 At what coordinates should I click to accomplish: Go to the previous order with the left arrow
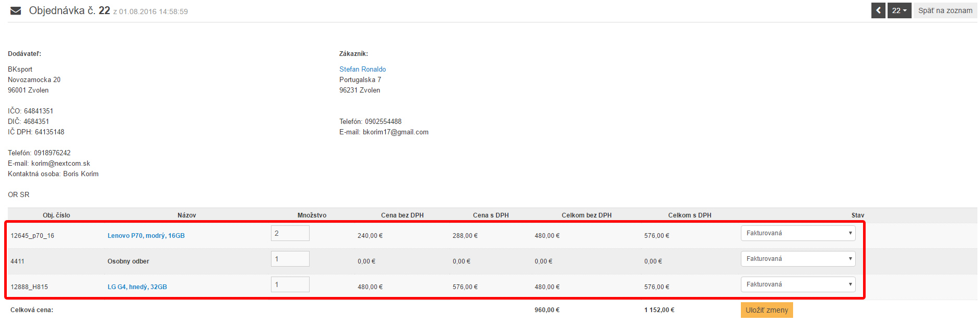click(x=878, y=10)
